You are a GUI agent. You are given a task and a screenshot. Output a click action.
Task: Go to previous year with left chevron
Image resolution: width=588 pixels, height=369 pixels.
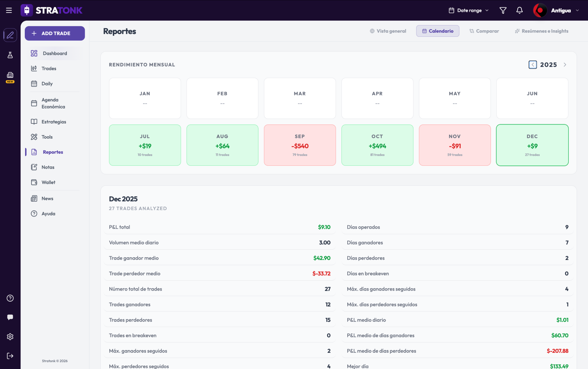533,65
